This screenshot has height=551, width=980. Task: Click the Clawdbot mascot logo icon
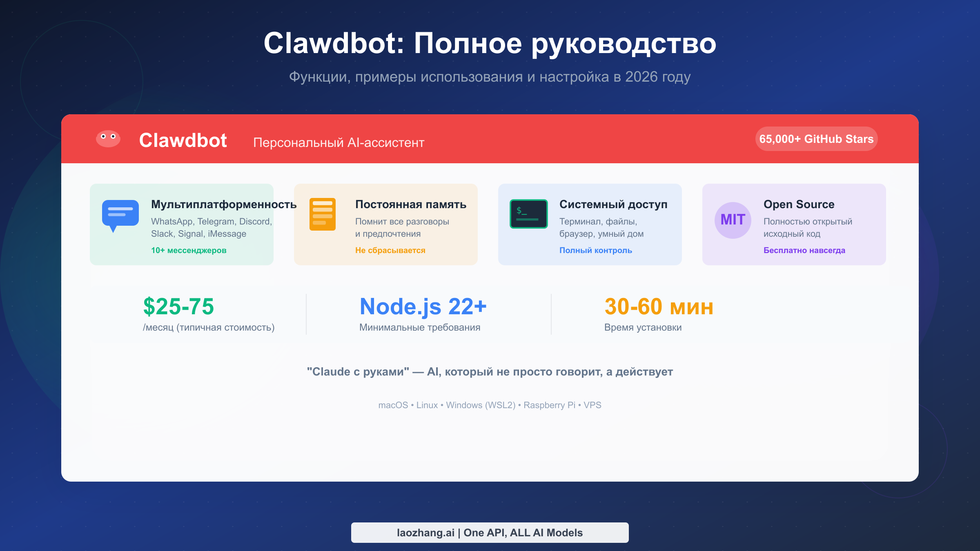point(108,138)
